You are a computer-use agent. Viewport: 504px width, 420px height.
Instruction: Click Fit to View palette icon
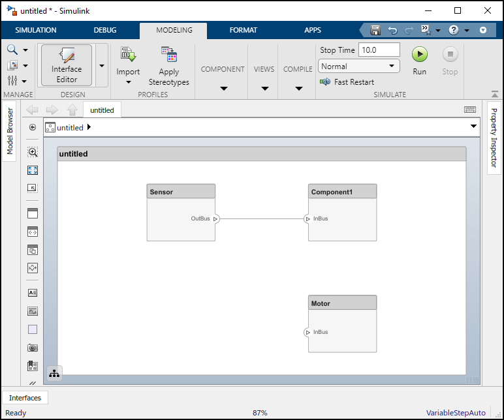pyautogui.click(x=33, y=170)
